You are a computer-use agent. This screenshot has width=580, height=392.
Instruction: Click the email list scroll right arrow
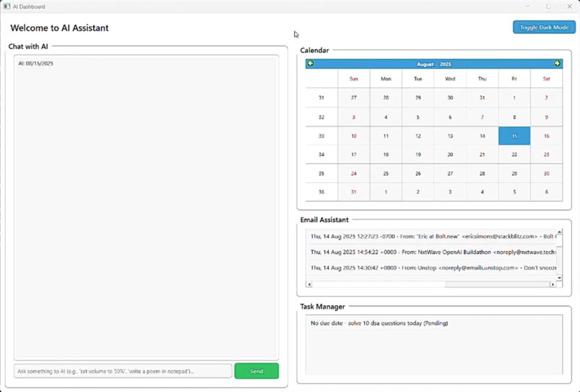553,284
